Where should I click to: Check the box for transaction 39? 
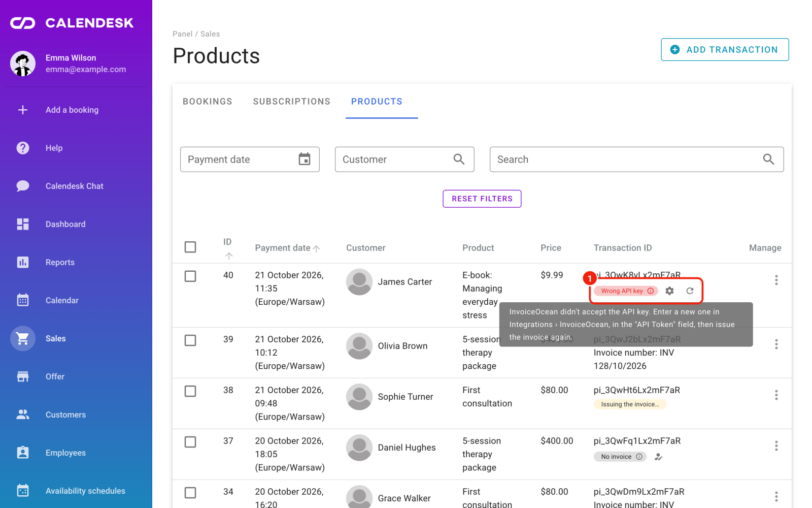point(190,340)
